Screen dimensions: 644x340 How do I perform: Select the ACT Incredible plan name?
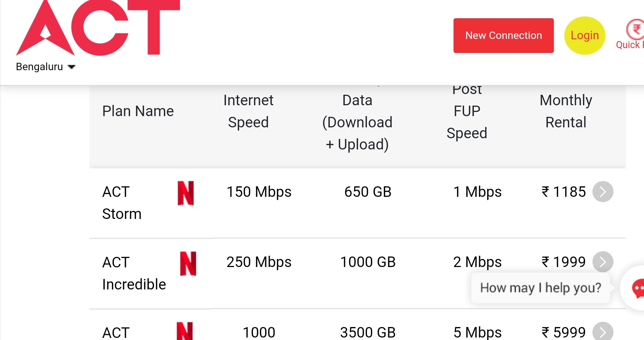pyautogui.click(x=134, y=273)
